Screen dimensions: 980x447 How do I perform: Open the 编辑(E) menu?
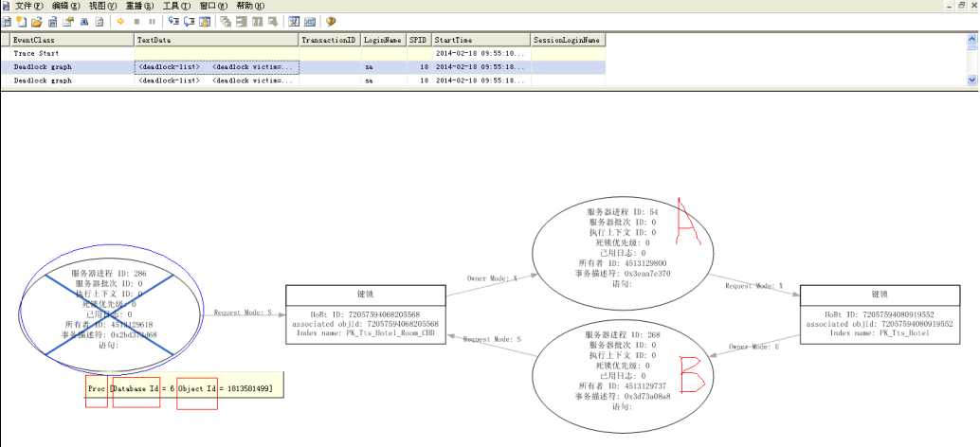click(65, 6)
